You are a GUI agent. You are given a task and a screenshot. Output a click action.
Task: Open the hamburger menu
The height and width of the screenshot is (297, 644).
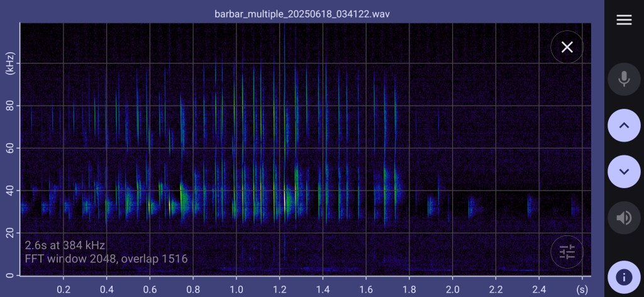tap(623, 20)
